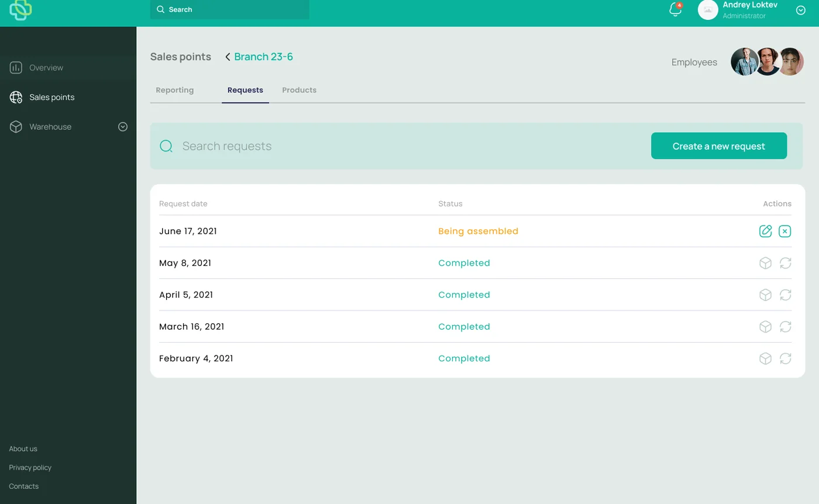Expand the Warehouse submenu chevron

coord(123,127)
